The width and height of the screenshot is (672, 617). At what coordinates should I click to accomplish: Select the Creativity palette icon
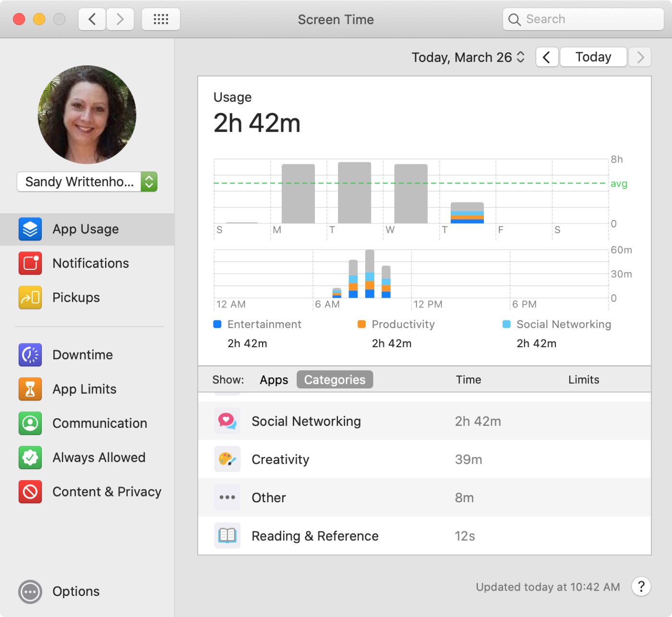click(x=227, y=459)
